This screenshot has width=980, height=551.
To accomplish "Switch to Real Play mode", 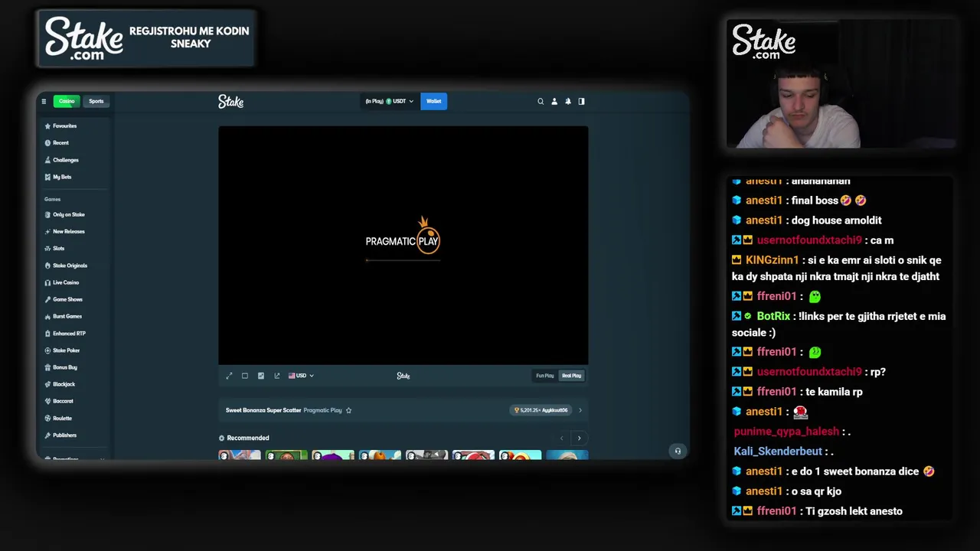I will pyautogui.click(x=572, y=376).
